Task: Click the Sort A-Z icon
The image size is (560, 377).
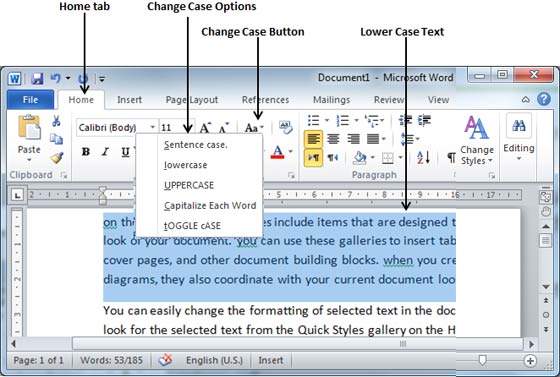Action: pos(424,157)
